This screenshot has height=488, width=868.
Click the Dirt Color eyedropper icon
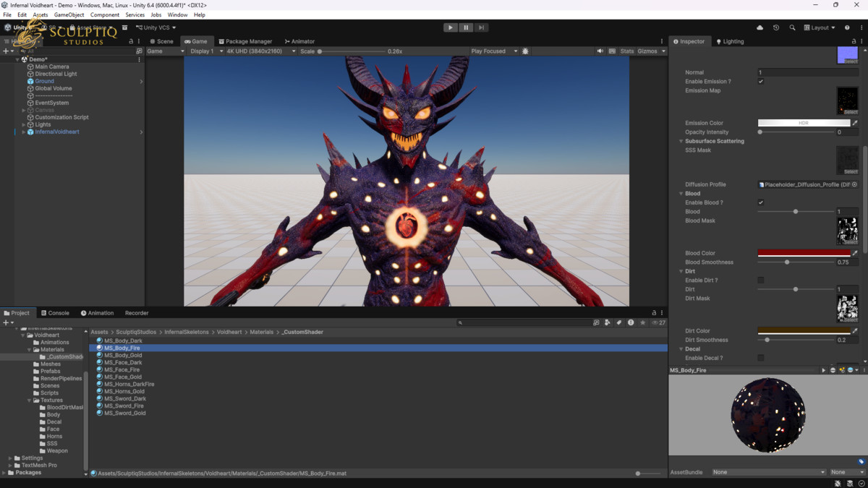855,331
